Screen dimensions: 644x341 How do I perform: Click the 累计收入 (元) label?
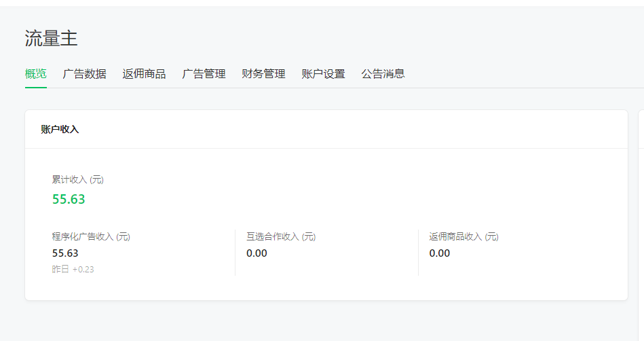pyautogui.click(x=77, y=179)
